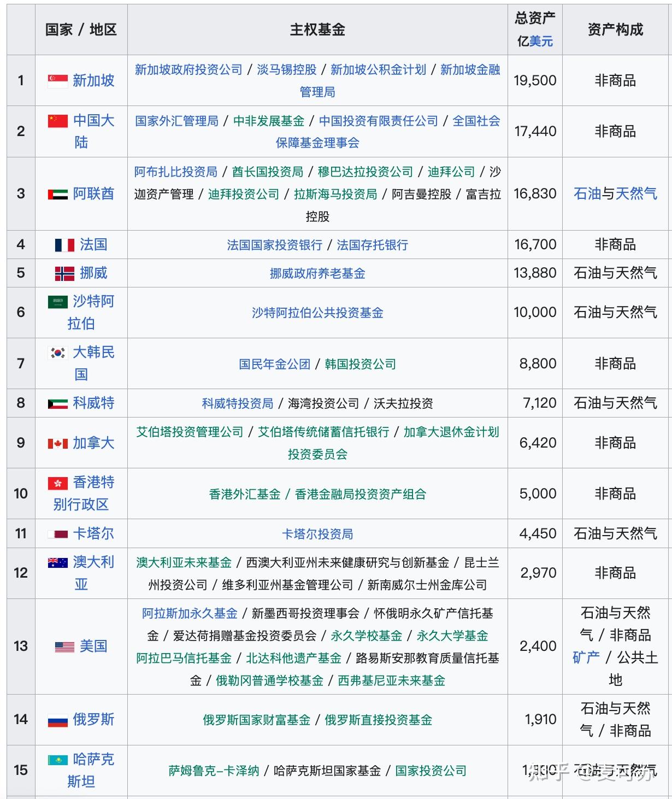This screenshot has width=672, height=799.
Task: Open 韩国投资公司 link
Action: pyautogui.click(x=360, y=365)
